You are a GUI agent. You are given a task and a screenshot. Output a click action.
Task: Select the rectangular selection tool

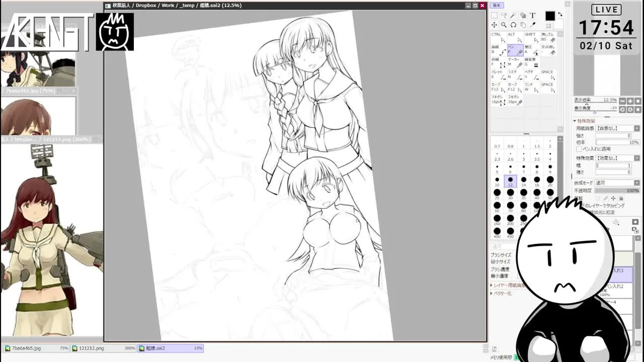(x=494, y=16)
